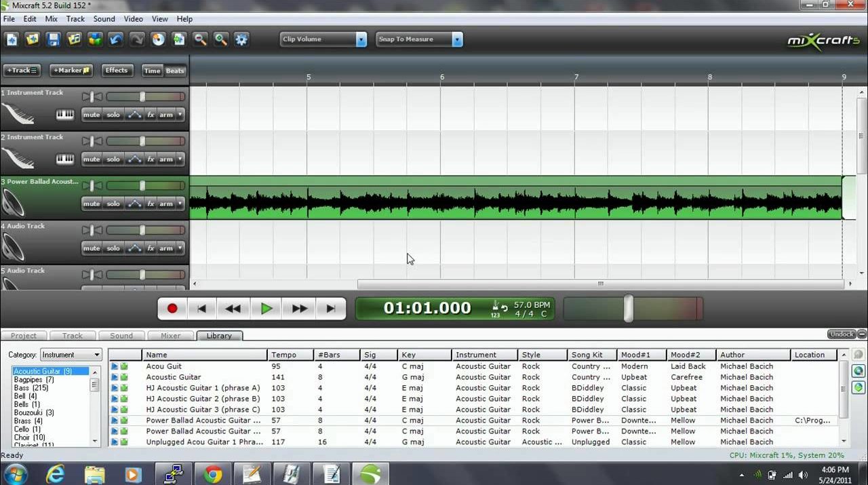
Task: Click the Undo arrow in toolbar
Action: pos(116,39)
